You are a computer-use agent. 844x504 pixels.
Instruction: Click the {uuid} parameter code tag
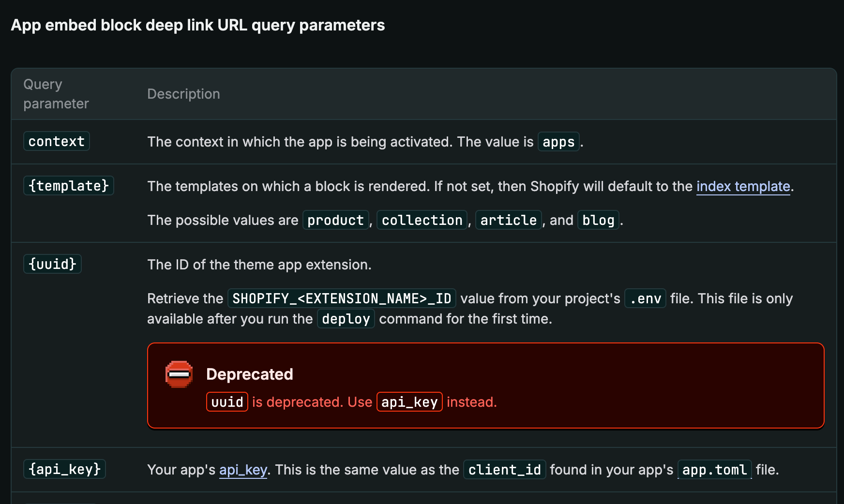pyautogui.click(x=53, y=264)
